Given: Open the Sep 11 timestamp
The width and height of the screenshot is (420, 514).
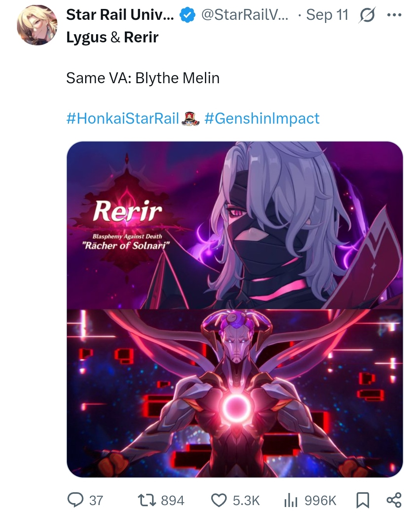Looking at the screenshot, I should point(327,15).
